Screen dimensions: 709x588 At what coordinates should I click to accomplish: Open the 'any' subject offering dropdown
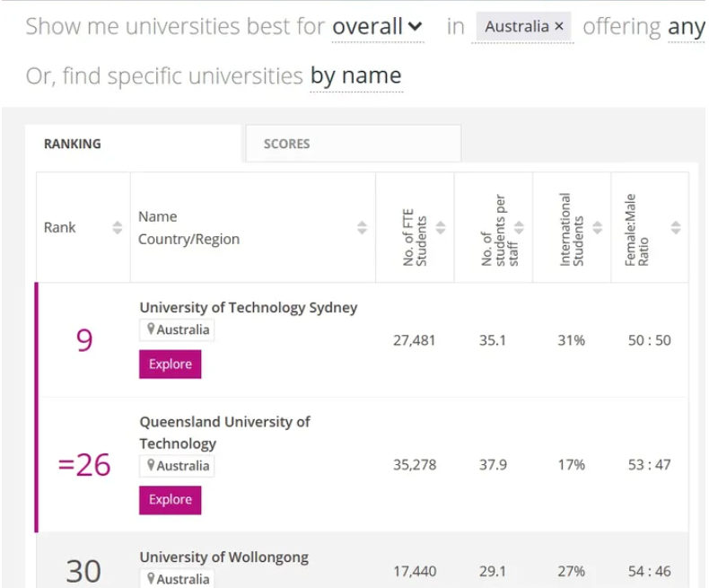(686, 27)
